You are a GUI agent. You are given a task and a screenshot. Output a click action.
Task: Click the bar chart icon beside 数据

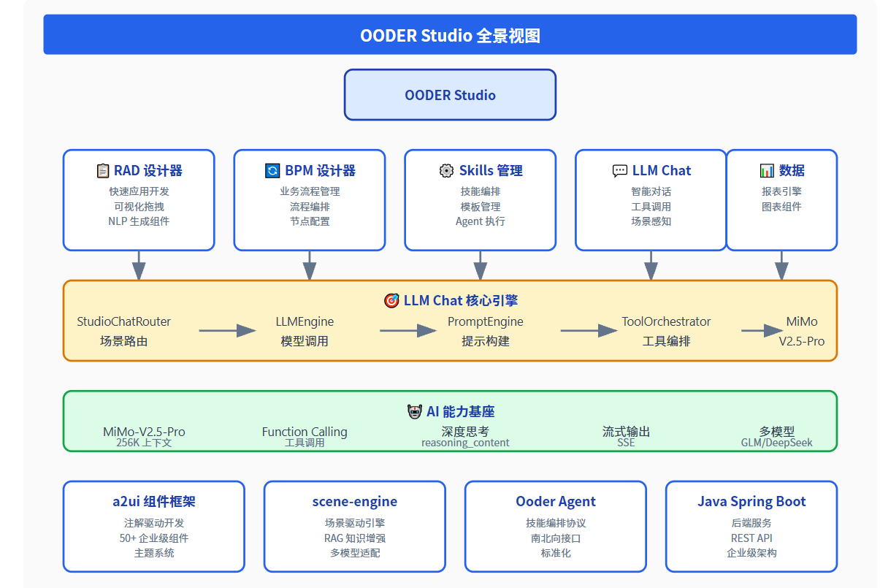pyautogui.click(x=767, y=171)
